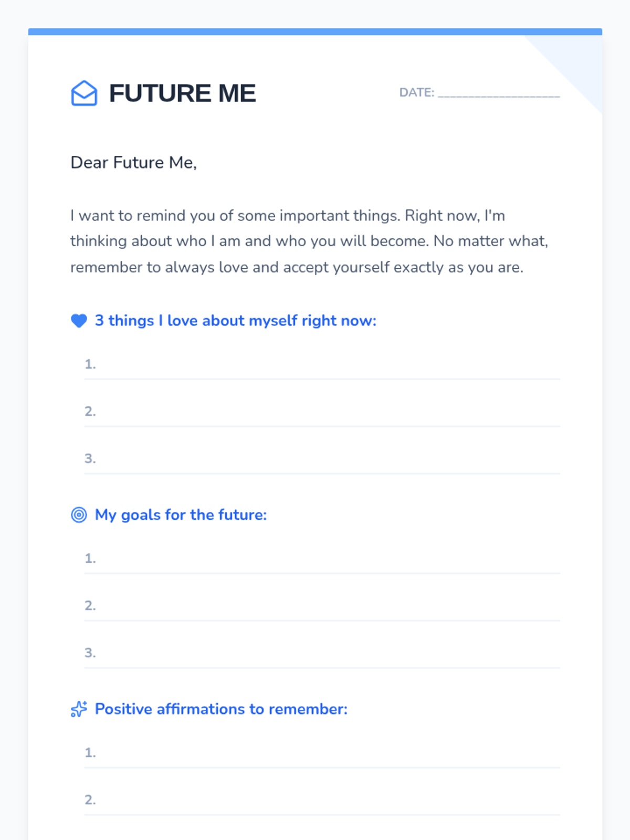Click the FUTURE ME title text
This screenshot has height=840, width=630.
click(x=182, y=93)
